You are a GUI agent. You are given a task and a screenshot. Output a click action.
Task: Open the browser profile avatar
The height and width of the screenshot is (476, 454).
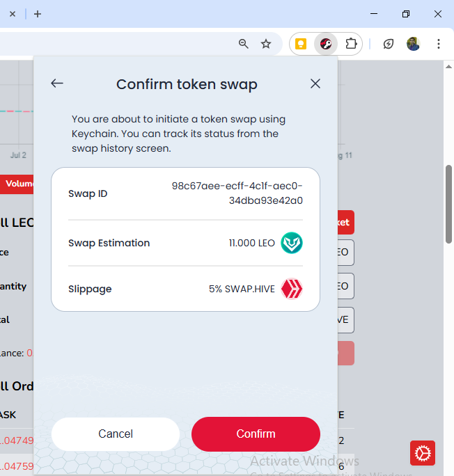pos(414,44)
